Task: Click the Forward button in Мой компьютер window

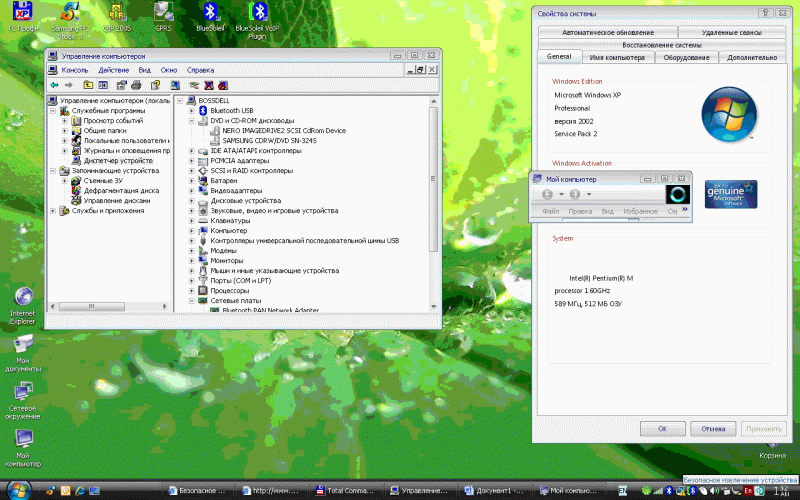Action: [x=575, y=194]
